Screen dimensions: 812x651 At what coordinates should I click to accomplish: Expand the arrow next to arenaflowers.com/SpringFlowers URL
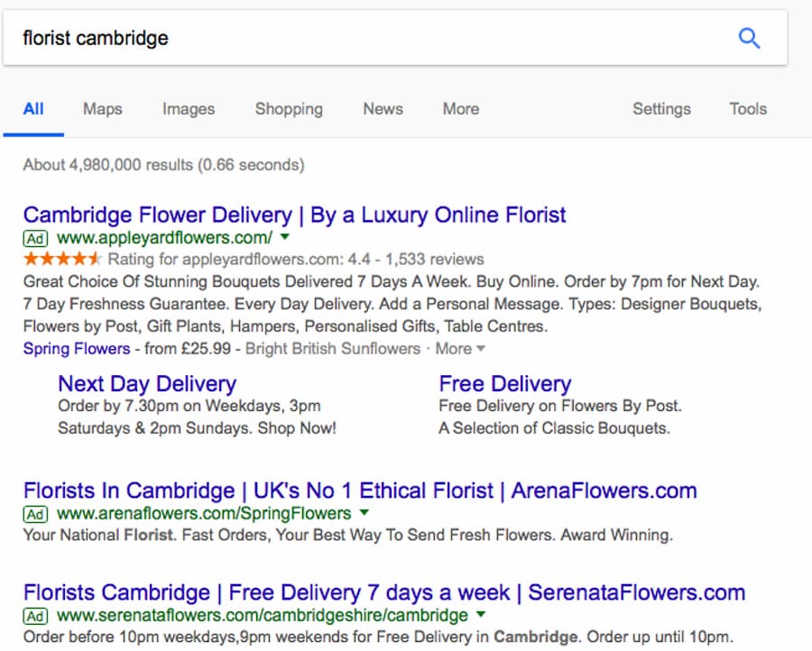point(364,512)
